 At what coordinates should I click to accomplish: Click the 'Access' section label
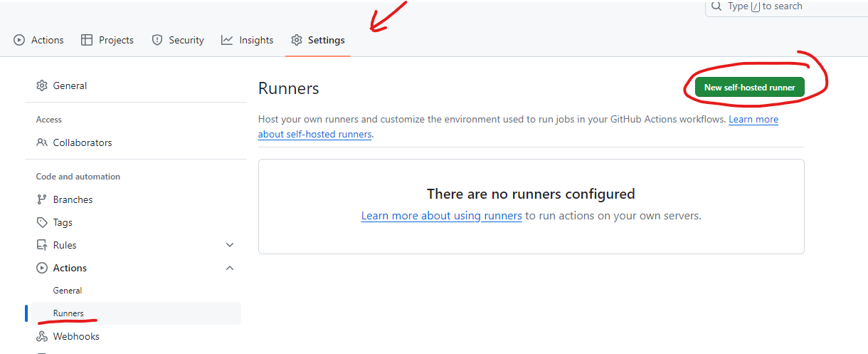click(x=49, y=120)
